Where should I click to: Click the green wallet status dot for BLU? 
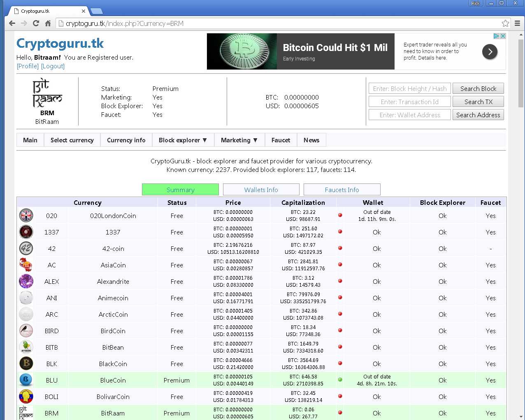pos(340,380)
